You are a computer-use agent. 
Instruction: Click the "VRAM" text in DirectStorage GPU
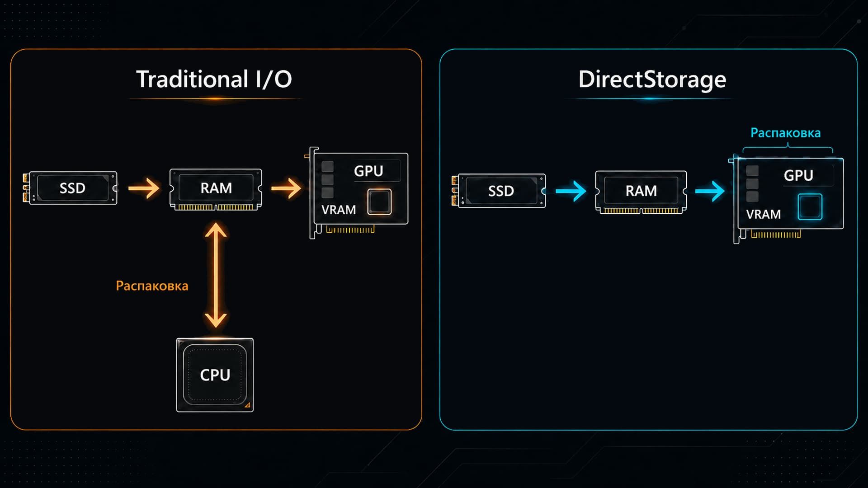point(764,214)
